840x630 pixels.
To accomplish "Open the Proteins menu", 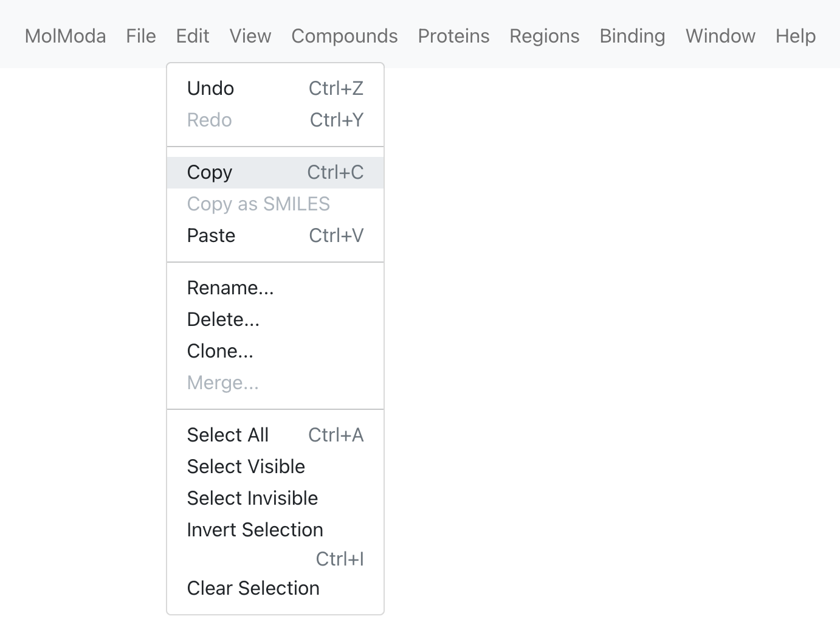I will click(453, 36).
